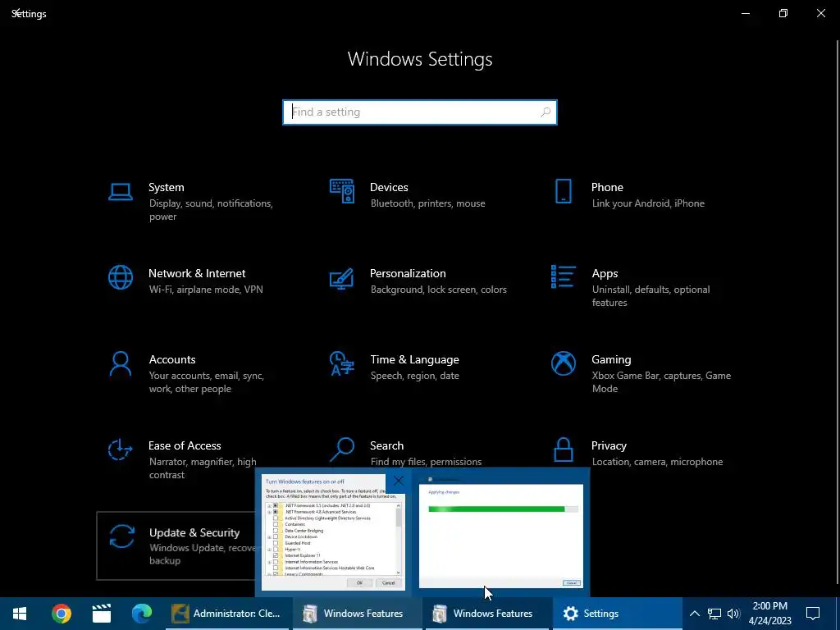The width and height of the screenshot is (840, 630).
Task: Click Windows Features button next to Administrator
Action: [x=358, y=614]
